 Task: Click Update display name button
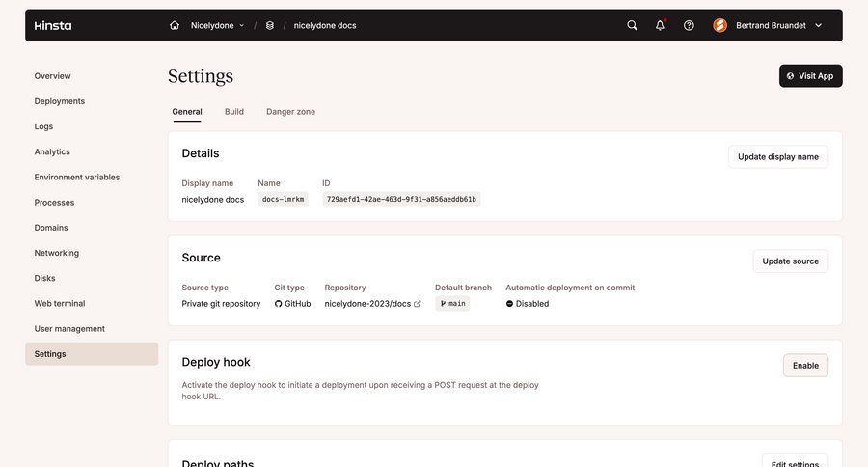[777, 157]
